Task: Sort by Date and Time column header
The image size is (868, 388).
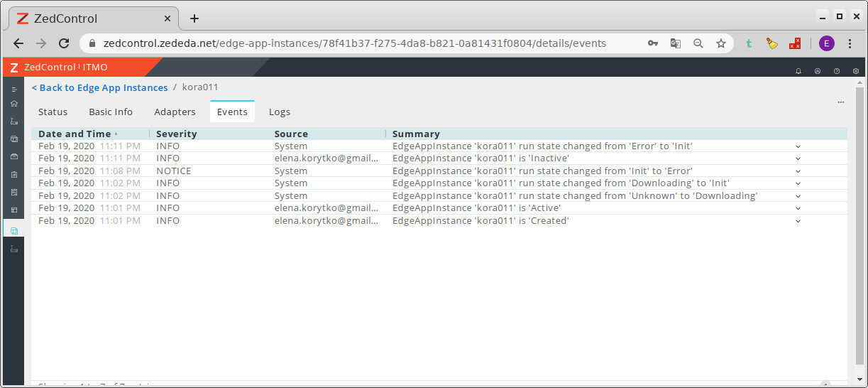Action: pos(75,134)
